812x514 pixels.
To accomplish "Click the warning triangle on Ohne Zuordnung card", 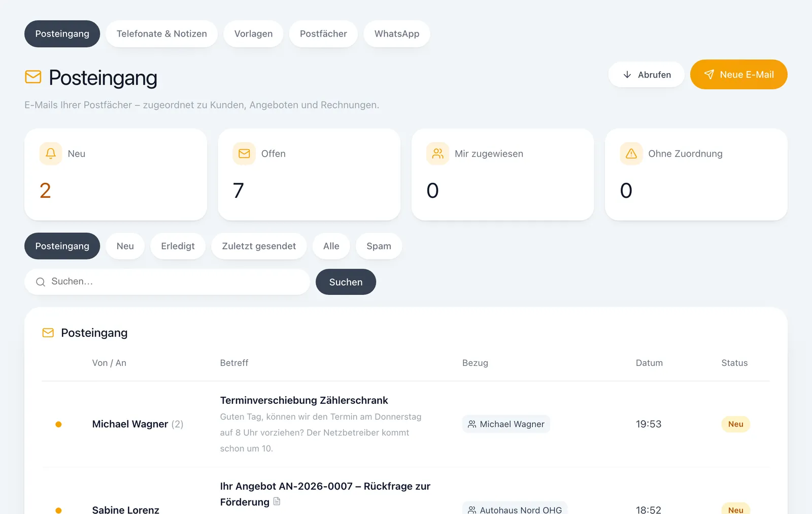I will 631,153.
